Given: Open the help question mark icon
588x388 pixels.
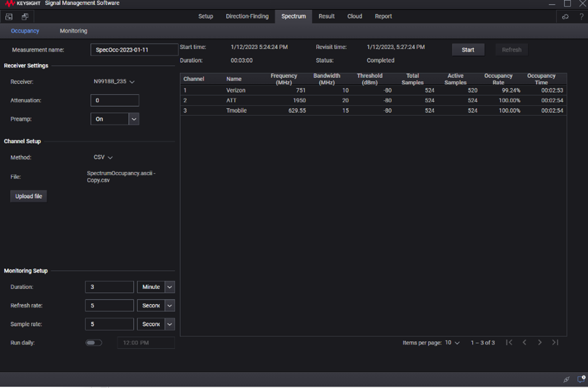Looking at the screenshot, I should pos(581,16).
